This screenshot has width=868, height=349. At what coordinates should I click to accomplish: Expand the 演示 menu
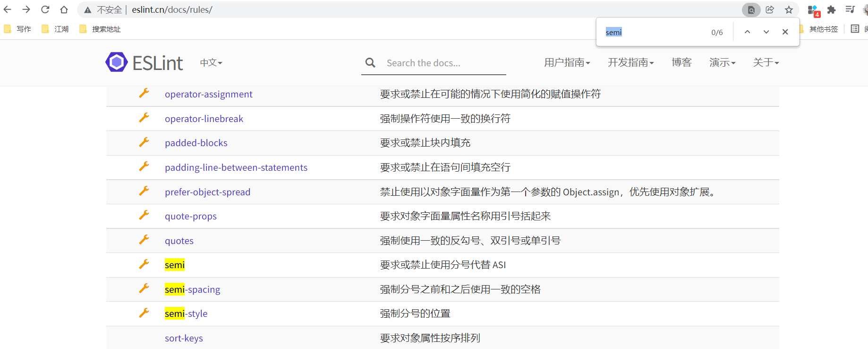tap(723, 62)
